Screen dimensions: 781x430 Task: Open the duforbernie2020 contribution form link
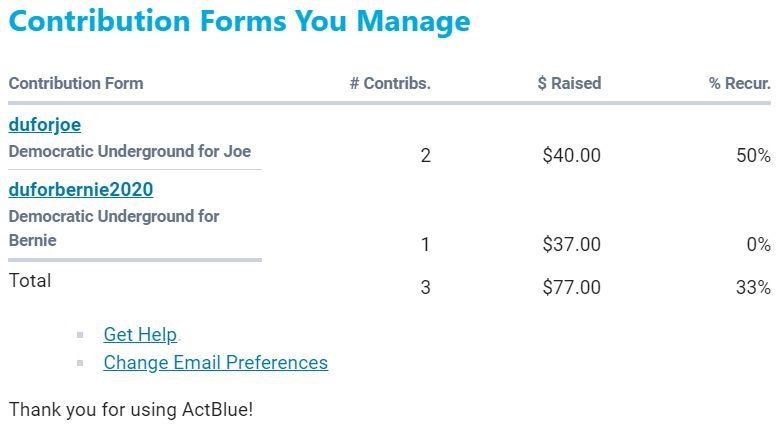pos(81,190)
